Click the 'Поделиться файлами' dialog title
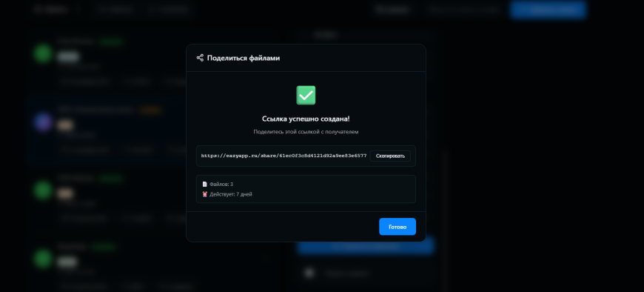The image size is (644, 292). coord(244,58)
